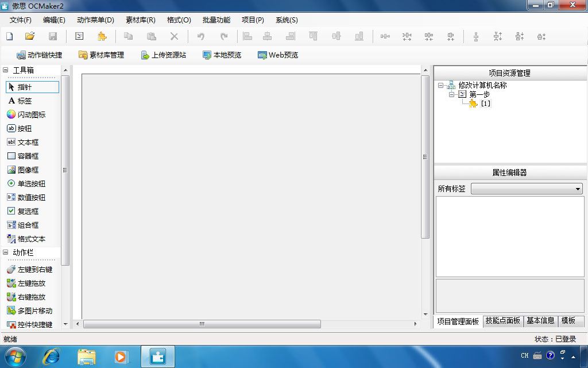Click the canvas horizontal scrollbar thumb
588x368 pixels.
(x=202, y=324)
